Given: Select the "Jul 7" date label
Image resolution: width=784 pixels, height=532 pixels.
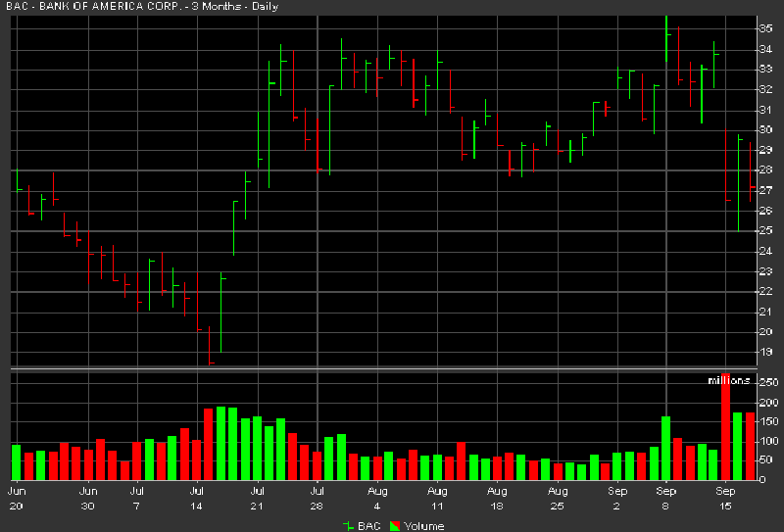Looking at the screenshot, I should click(136, 499).
